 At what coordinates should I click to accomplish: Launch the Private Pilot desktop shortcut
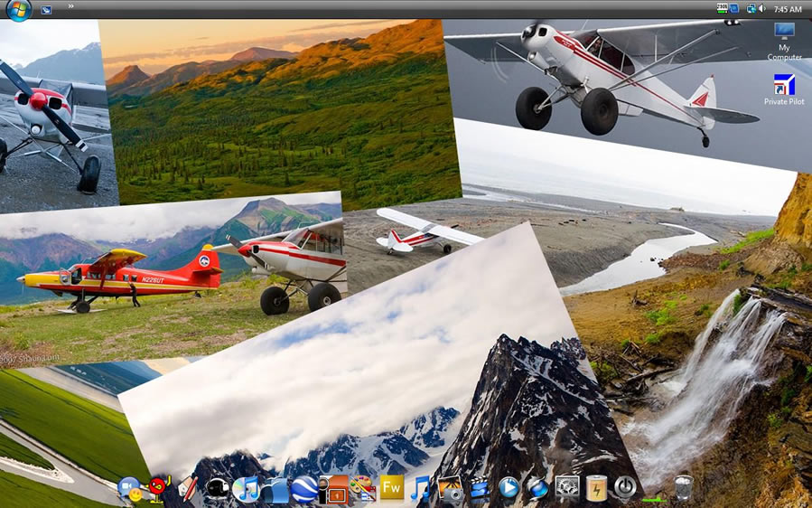click(x=784, y=89)
